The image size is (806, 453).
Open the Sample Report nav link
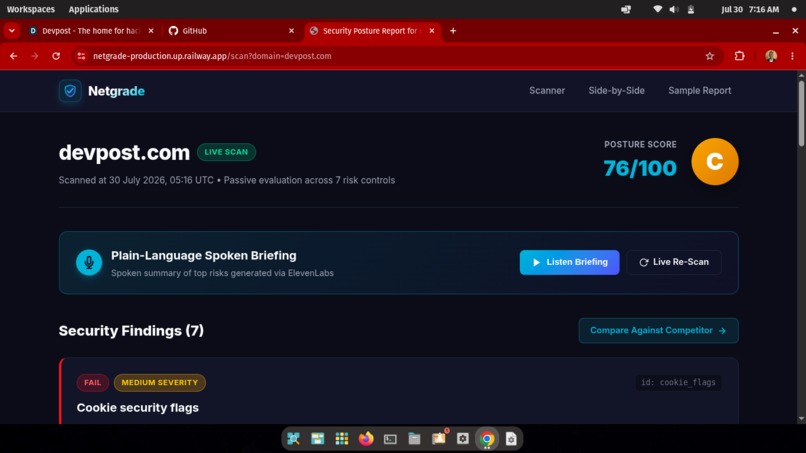point(700,90)
